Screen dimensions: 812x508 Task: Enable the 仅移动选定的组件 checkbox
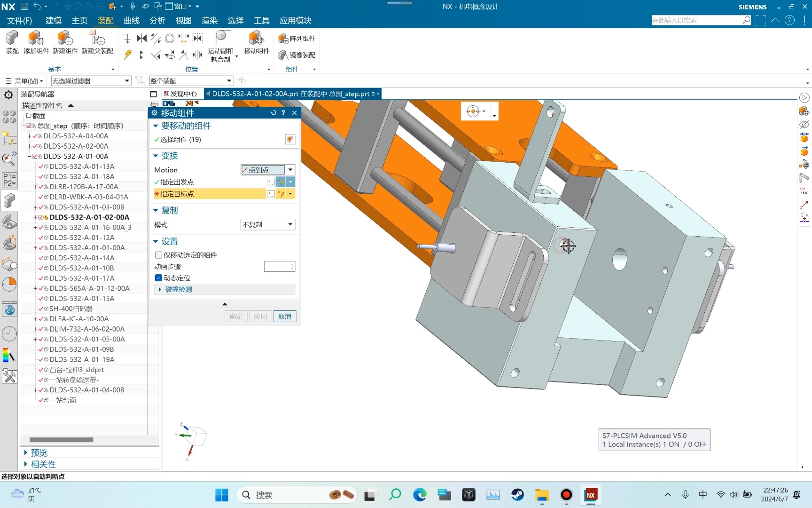(159, 255)
